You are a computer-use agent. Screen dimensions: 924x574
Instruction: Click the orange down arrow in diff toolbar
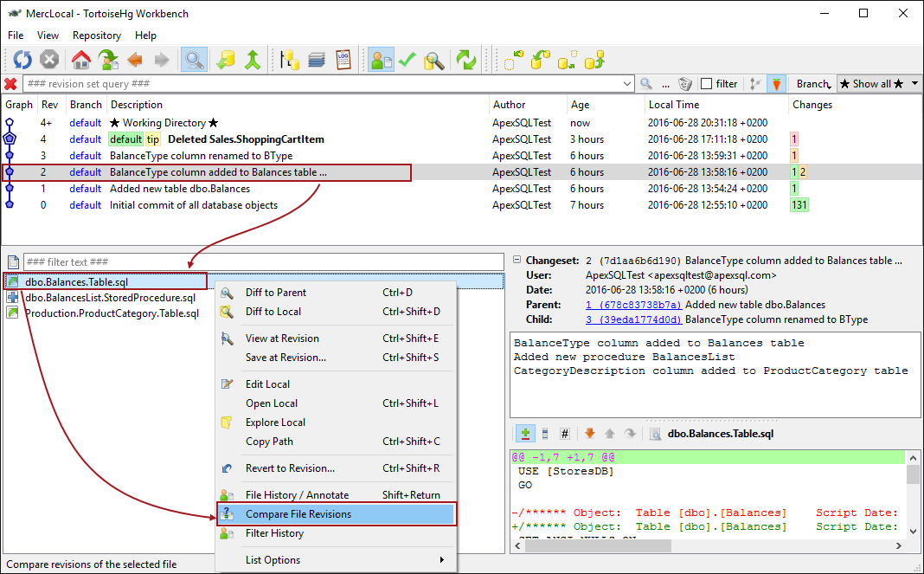click(589, 434)
